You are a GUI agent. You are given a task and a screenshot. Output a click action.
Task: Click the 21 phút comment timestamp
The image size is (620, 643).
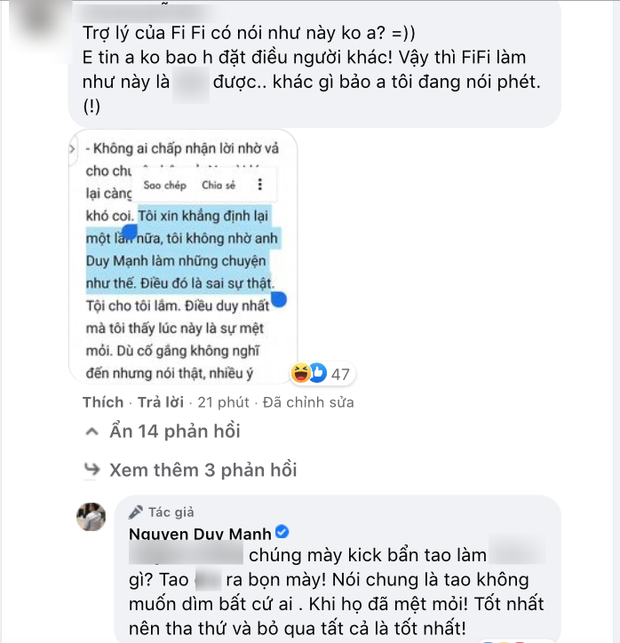pyautogui.click(x=223, y=402)
